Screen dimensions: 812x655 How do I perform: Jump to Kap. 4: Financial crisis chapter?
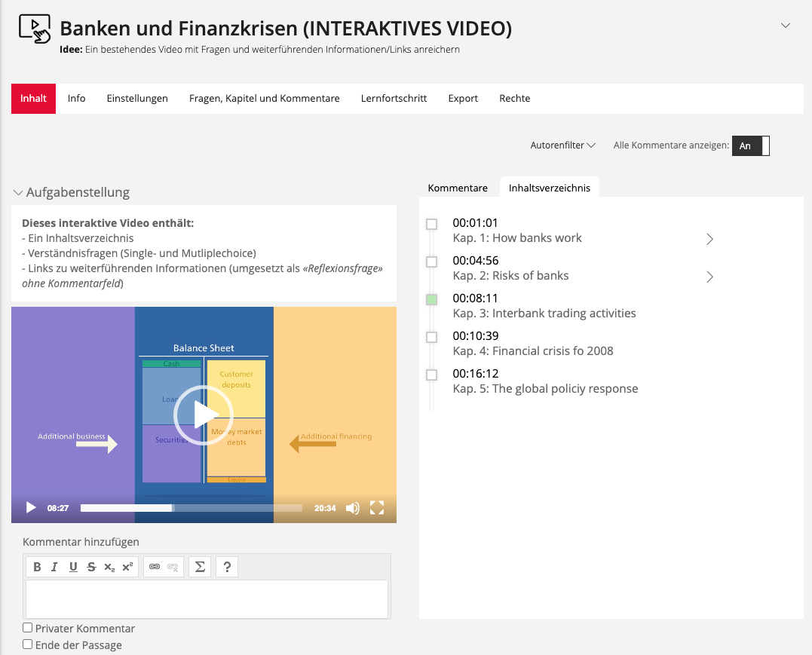pyautogui.click(x=532, y=350)
